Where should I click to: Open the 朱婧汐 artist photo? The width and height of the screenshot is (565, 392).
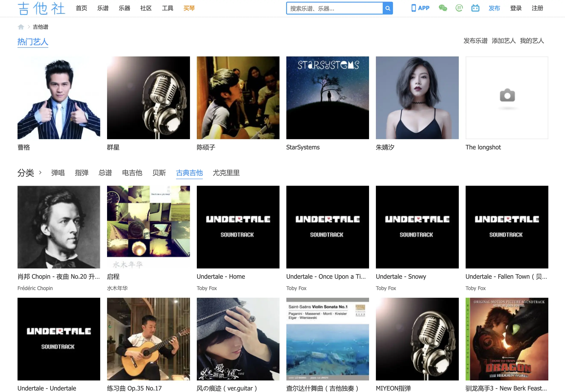417,98
